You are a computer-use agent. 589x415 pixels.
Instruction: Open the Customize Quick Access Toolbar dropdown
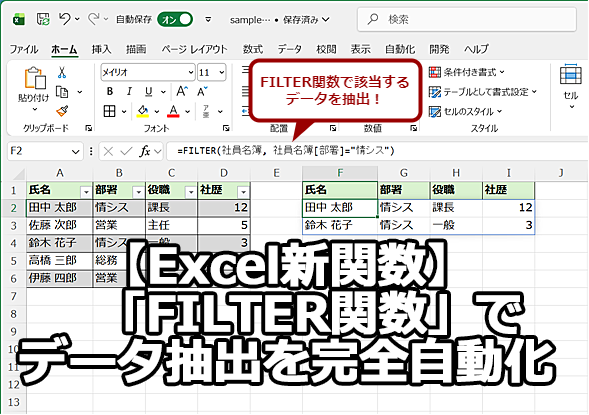[x=208, y=19]
